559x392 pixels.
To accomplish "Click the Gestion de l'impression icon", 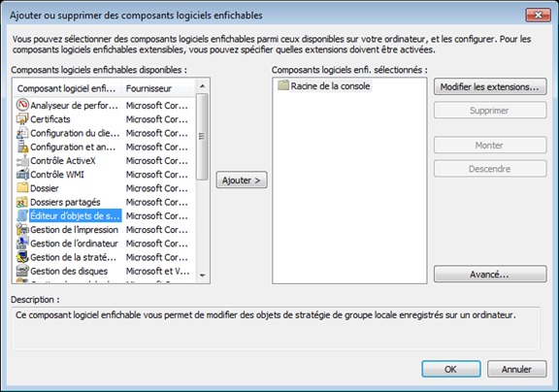I will (x=22, y=230).
